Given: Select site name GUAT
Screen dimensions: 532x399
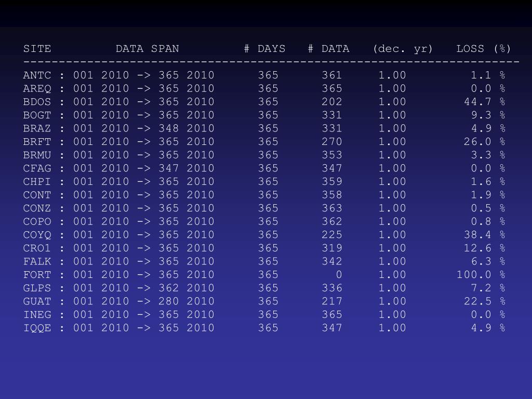Looking at the screenshot, I should (37, 301).
